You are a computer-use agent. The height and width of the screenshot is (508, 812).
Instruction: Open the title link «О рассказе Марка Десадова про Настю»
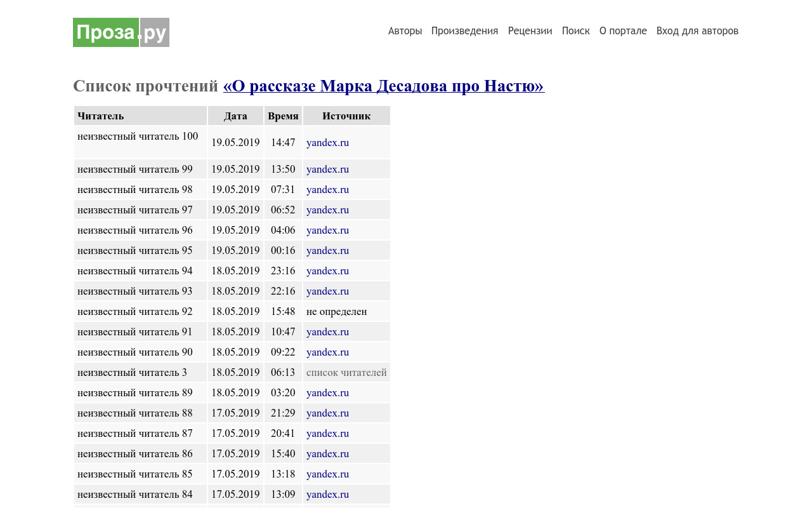384,86
